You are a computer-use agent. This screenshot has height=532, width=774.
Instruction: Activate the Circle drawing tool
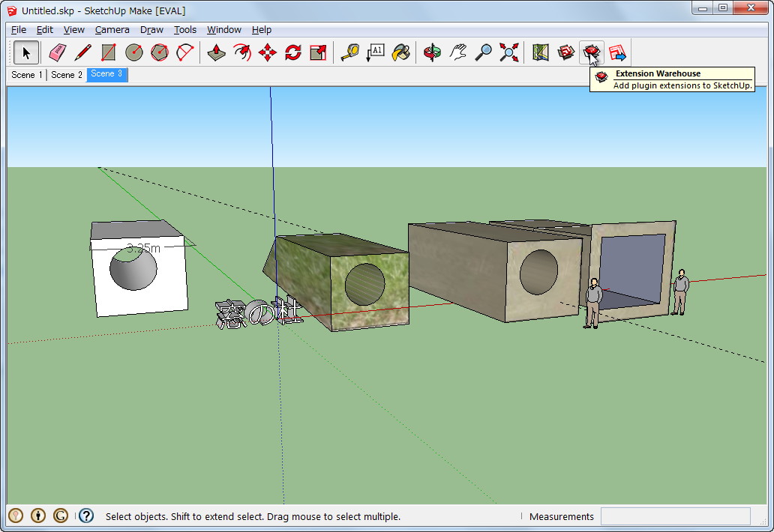[133, 52]
